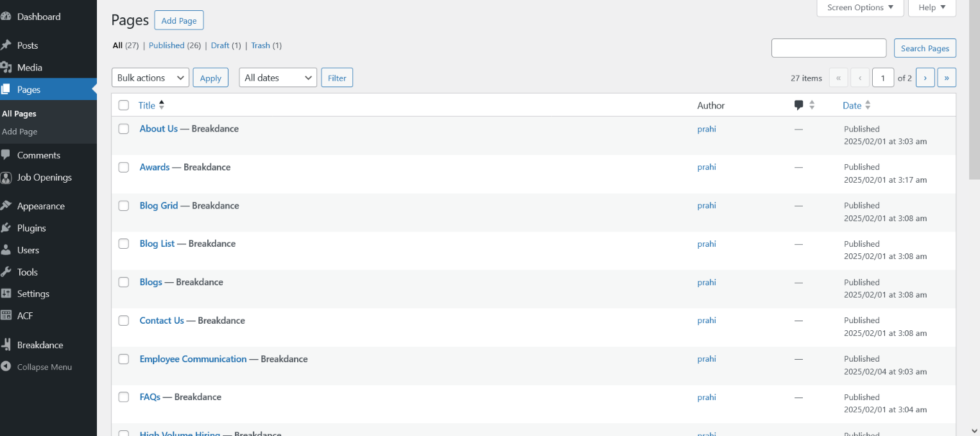Click the Job Openings icon

(x=6, y=178)
